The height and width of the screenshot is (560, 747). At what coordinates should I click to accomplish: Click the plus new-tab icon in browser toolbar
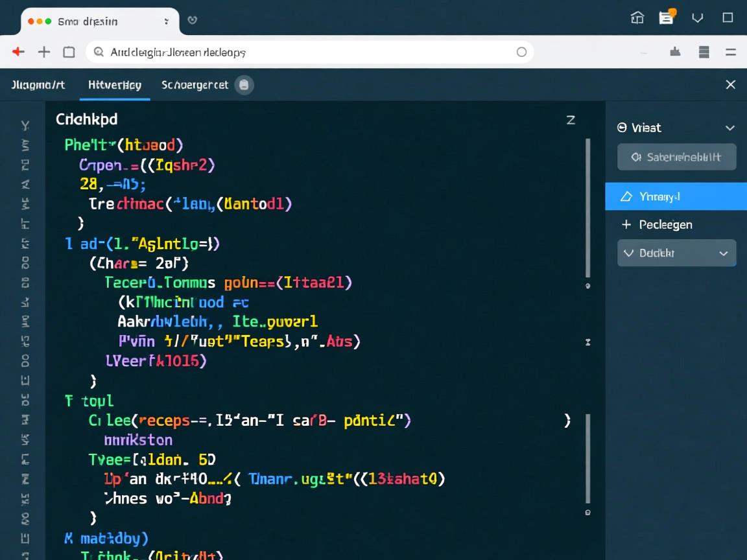pyautogui.click(x=44, y=52)
